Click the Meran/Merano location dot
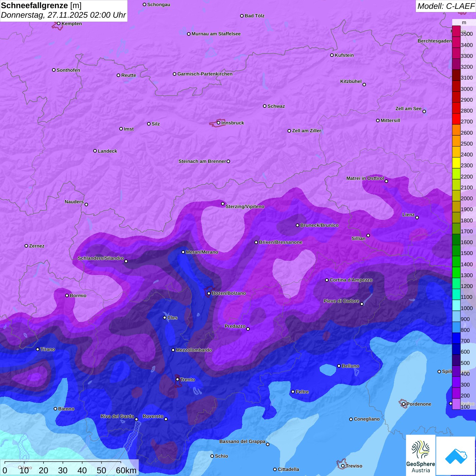Screen dimensions: 476x476 click(x=183, y=252)
